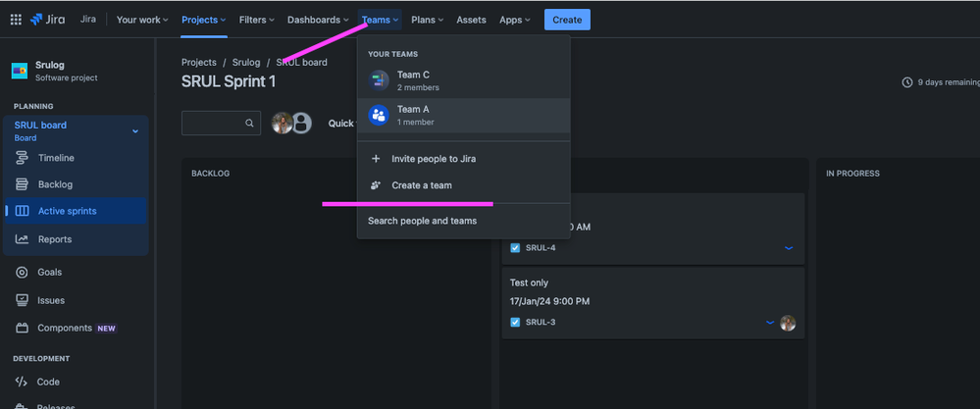Click the Srulog project avatar icon
Screen dimensions: 980x409
click(x=20, y=71)
